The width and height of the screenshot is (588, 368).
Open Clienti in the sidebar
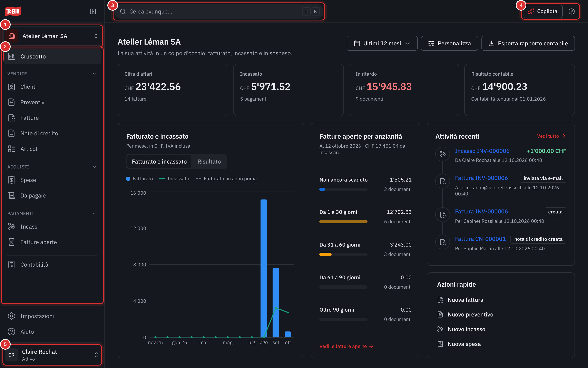pyautogui.click(x=52, y=87)
